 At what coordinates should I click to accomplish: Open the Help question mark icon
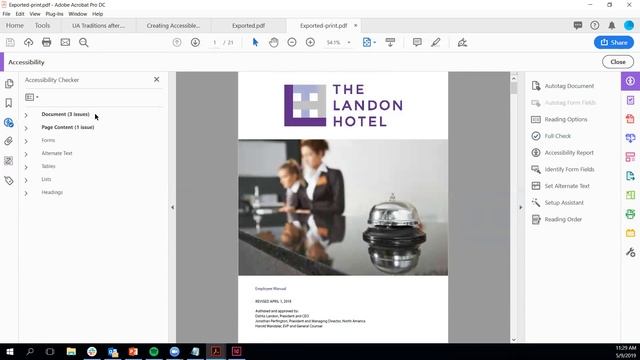[594, 25]
